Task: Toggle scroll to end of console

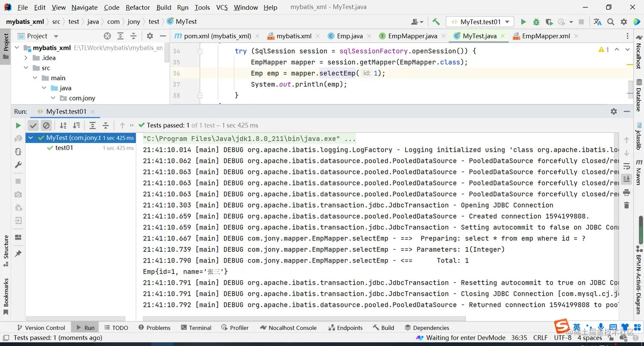Action: tap(626, 179)
